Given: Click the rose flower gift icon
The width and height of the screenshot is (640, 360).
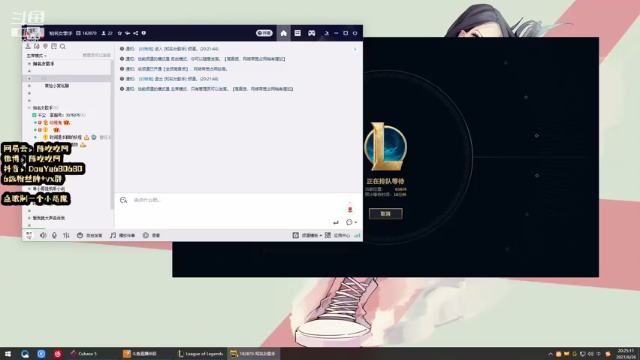Looking at the screenshot, I should 350,209.
